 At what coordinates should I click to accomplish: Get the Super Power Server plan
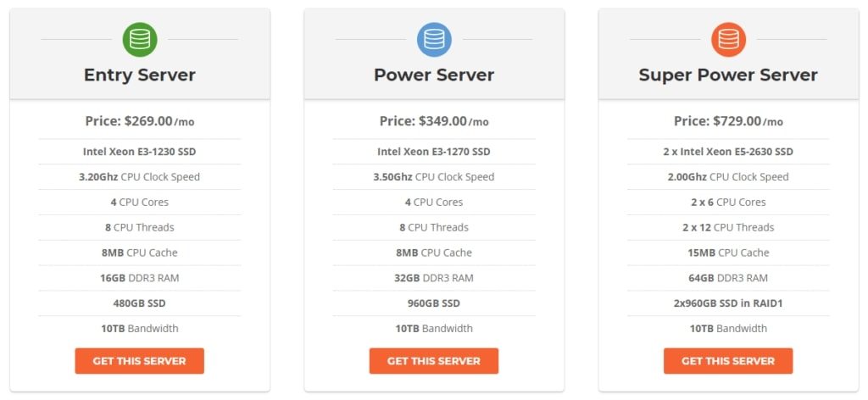[728, 361]
